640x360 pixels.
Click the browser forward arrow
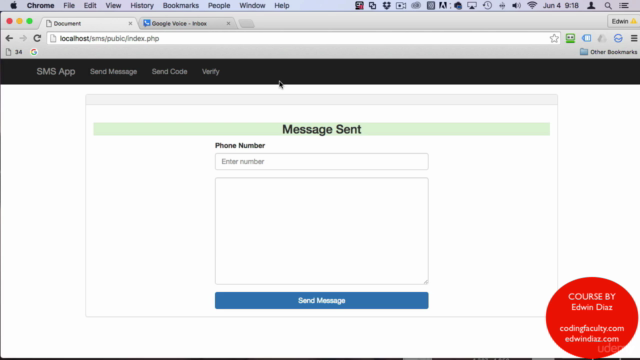[x=23, y=38]
